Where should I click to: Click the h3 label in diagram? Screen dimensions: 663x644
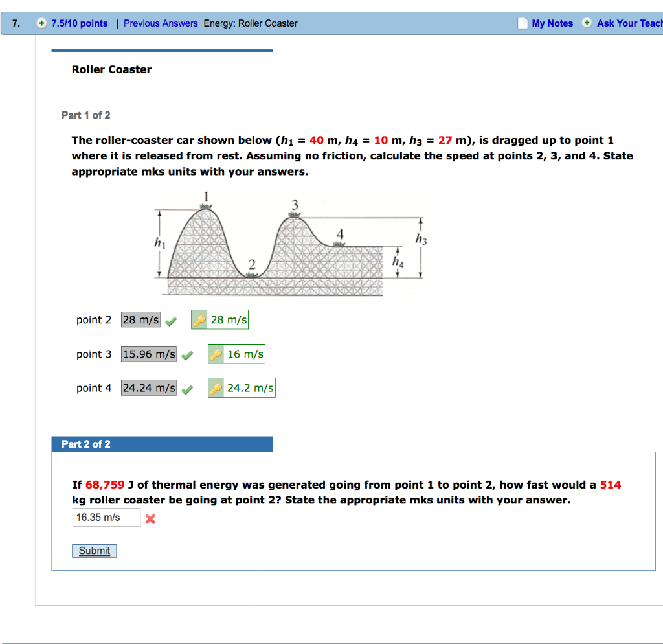(421, 239)
